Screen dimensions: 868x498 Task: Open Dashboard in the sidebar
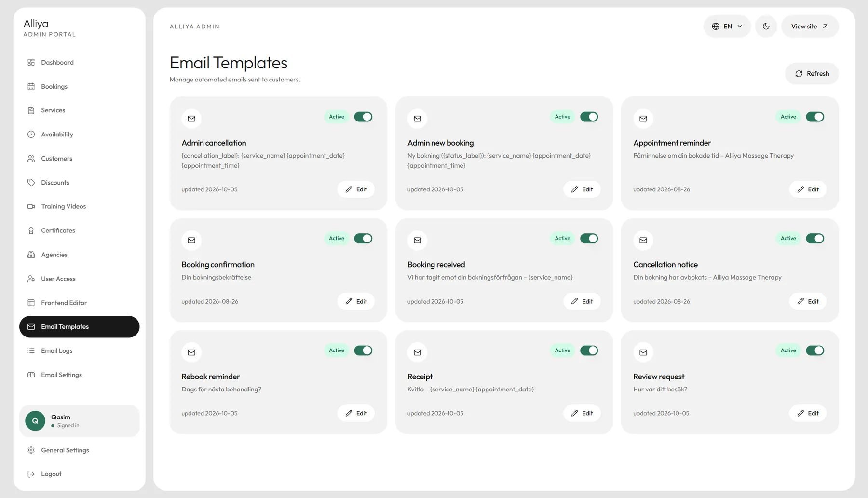point(79,62)
